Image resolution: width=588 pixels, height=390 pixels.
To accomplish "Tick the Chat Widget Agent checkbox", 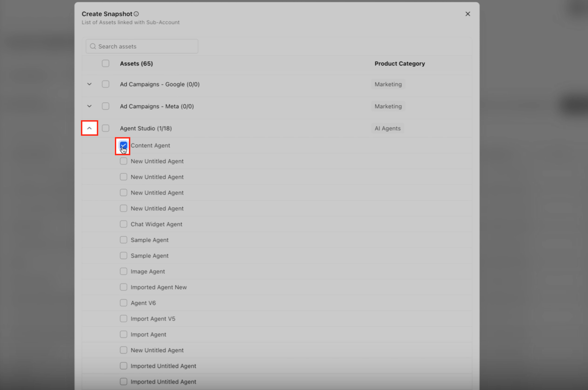I will click(x=123, y=224).
